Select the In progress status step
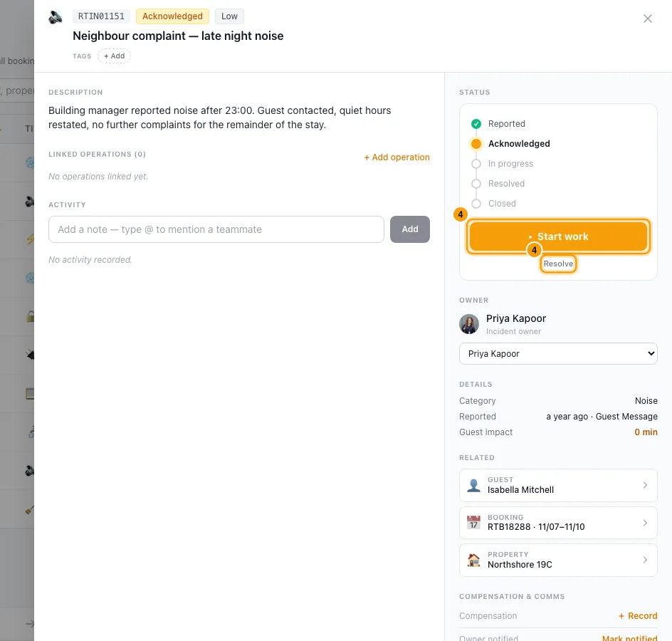The width and height of the screenshot is (672, 641). click(x=503, y=164)
